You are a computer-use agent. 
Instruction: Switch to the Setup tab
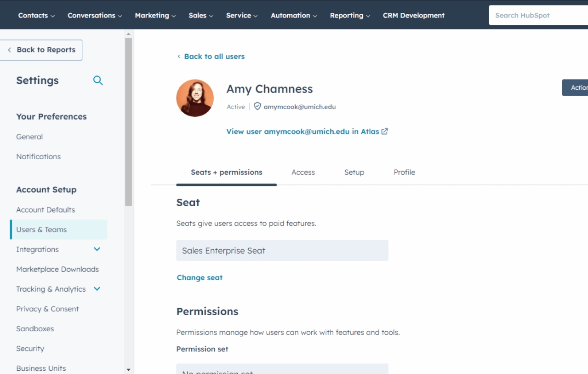[x=354, y=172]
